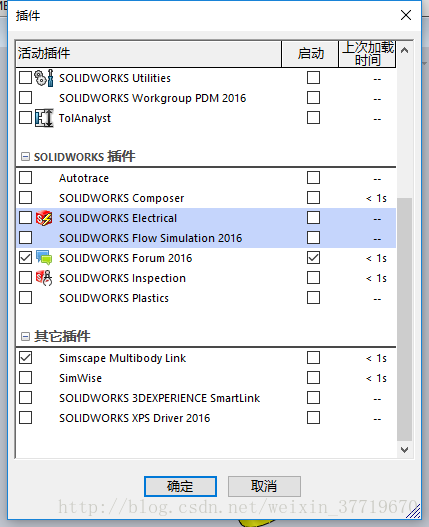429x527 pixels.
Task: Click the scrollbar up arrow
Action: tap(404, 51)
